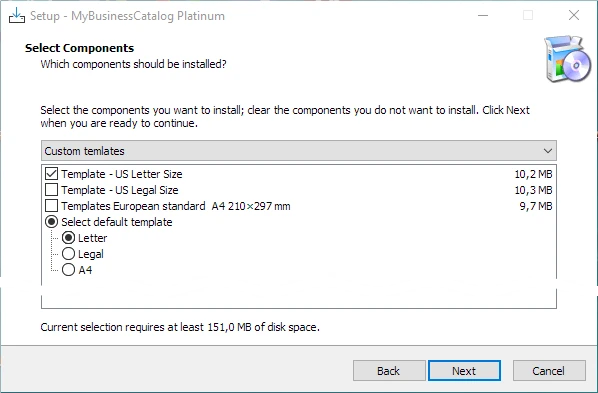Screen dimensions: 598x393
Task: Go to Next setup step
Action: click(x=464, y=370)
